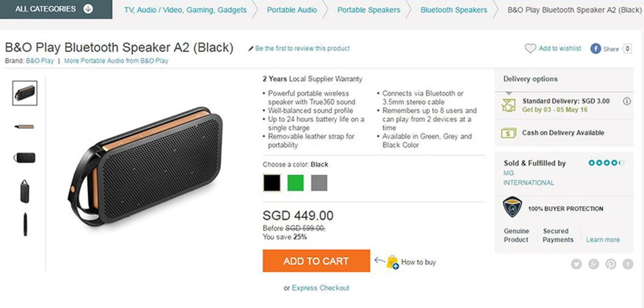Open the MG International seller link
This screenshot has height=308, width=644.
[x=528, y=178]
